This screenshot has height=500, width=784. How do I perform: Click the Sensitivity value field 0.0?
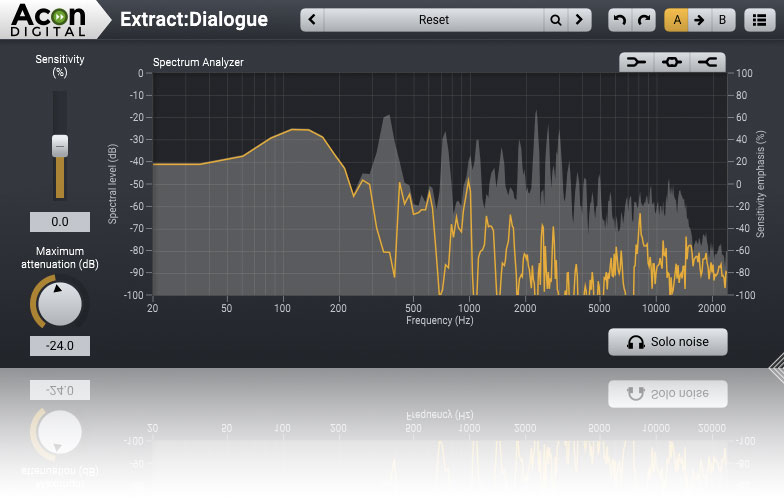click(60, 222)
